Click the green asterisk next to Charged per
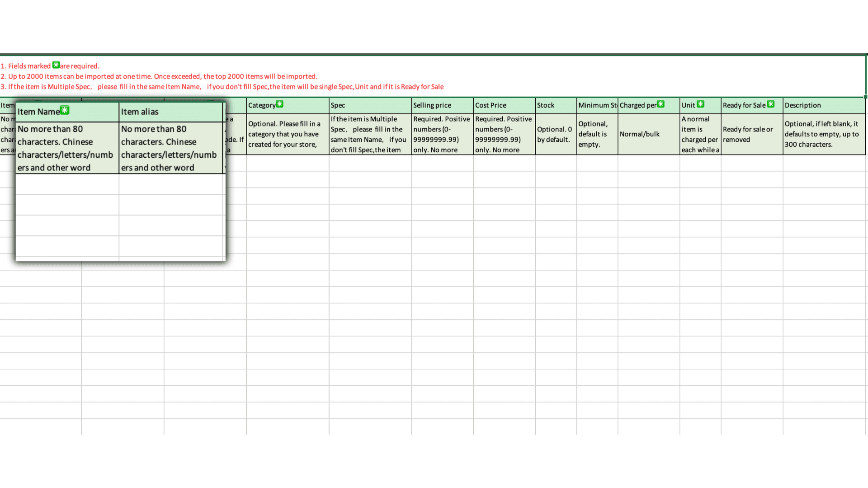Image resolution: width=868 pixels, height=488 pixels. (660, 104)
